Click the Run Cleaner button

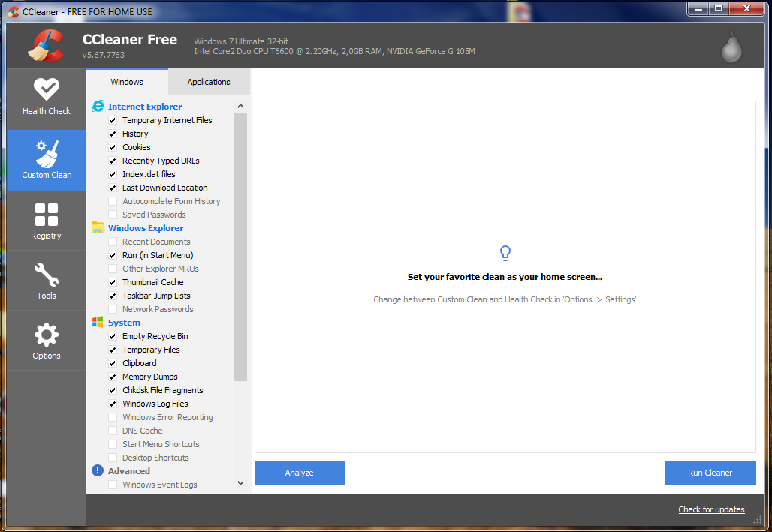(x=710, y=473)
